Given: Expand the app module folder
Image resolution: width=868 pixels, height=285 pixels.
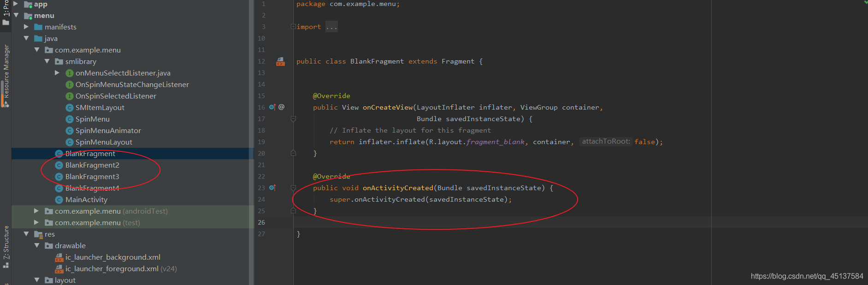Looking at the screenshot, I should 16,4.
